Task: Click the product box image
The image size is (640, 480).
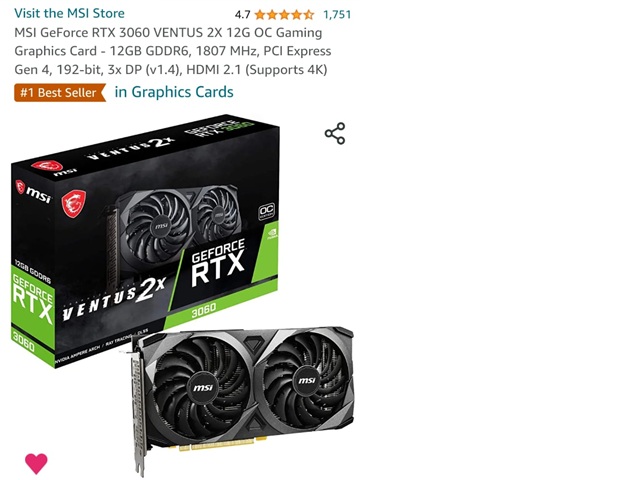Action: [x=145, y=241]
